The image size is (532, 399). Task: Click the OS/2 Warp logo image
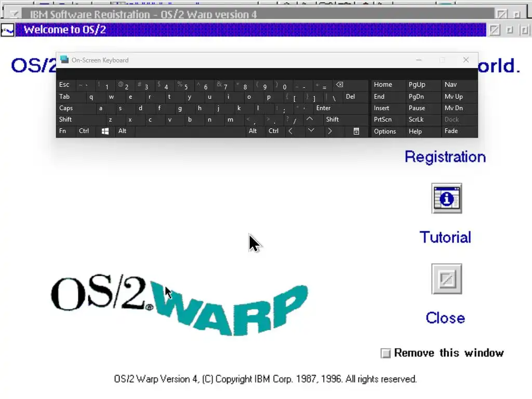[180, 306]
